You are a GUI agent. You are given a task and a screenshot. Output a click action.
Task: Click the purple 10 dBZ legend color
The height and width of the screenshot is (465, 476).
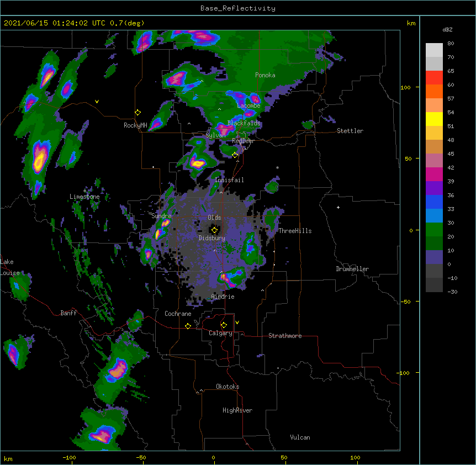[434, 257]
